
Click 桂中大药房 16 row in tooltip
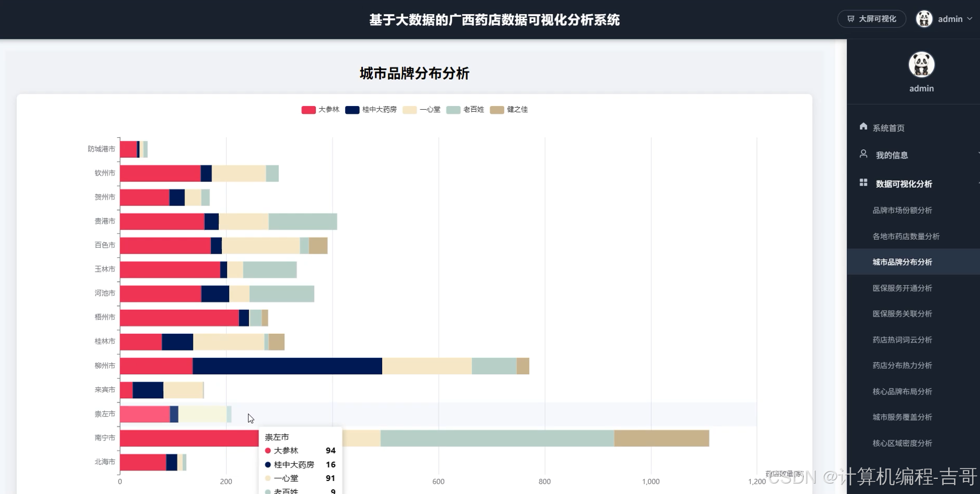[300, 464]
